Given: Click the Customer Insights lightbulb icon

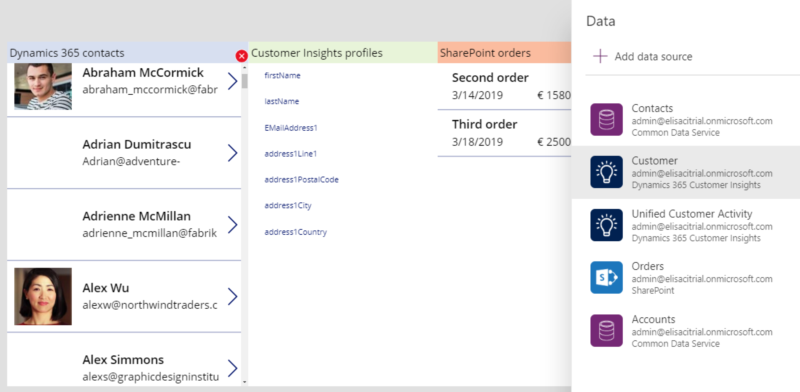Looking at the screenshot, I should pos(606,172).
